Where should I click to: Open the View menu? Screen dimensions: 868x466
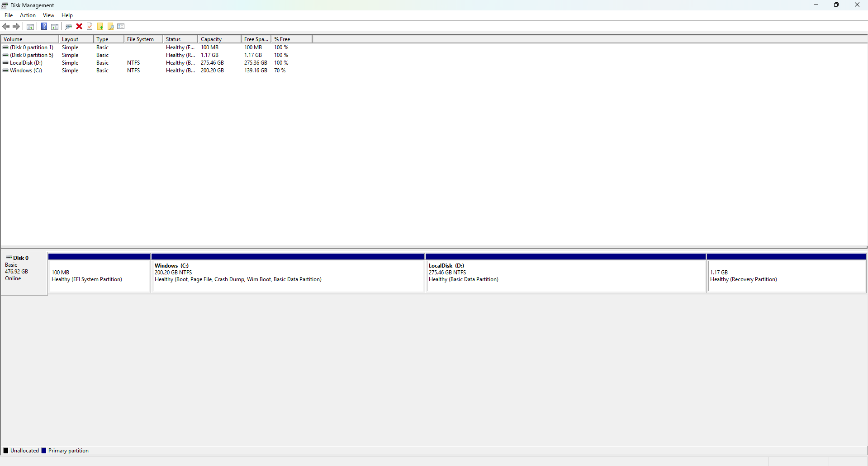point(48,15)
